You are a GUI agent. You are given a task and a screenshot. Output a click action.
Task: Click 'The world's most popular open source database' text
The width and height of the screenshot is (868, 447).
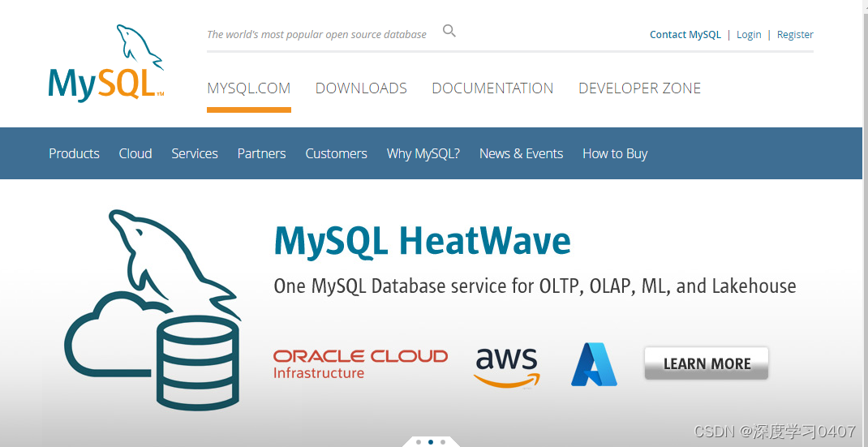tap(316, 34)
